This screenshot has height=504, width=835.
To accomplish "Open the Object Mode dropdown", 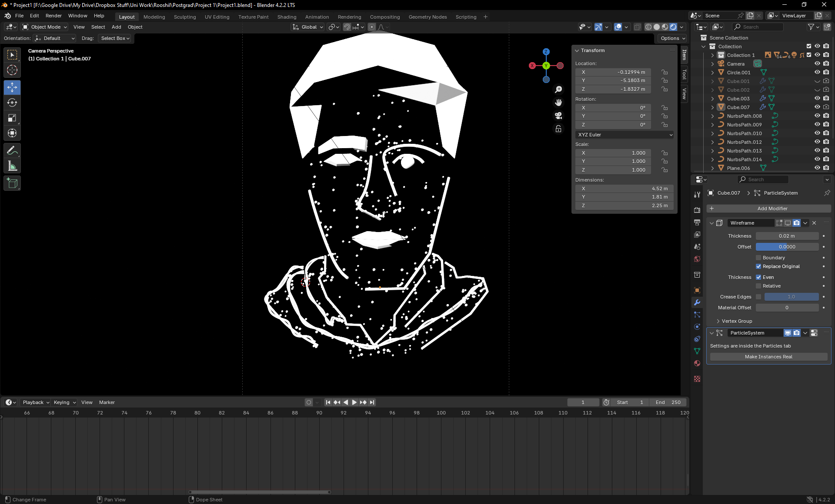I will coord(45,27).
